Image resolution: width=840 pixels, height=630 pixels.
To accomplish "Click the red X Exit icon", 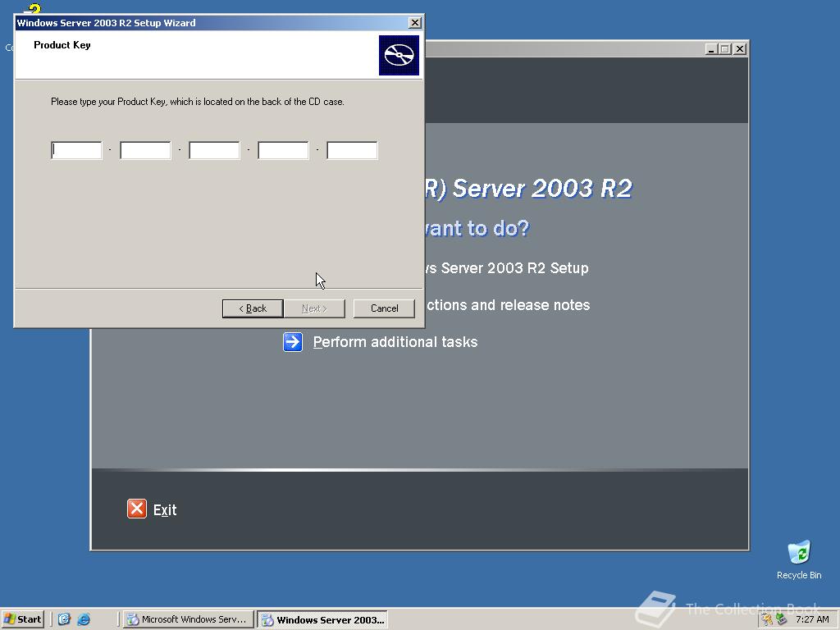I will point(137,509).
